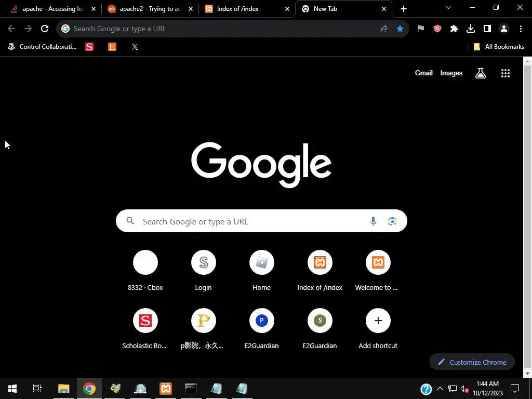Open the notification center icon
Viewport: 532px width, 399px height.
(x=515, y=389)
